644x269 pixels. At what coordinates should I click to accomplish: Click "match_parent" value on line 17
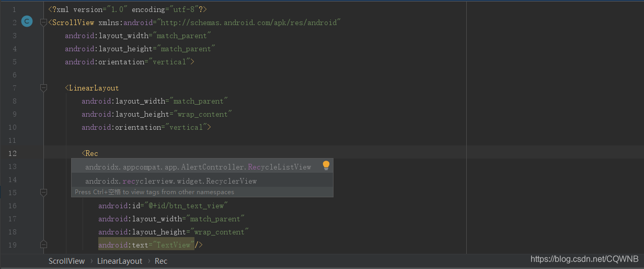click(215, 219)
